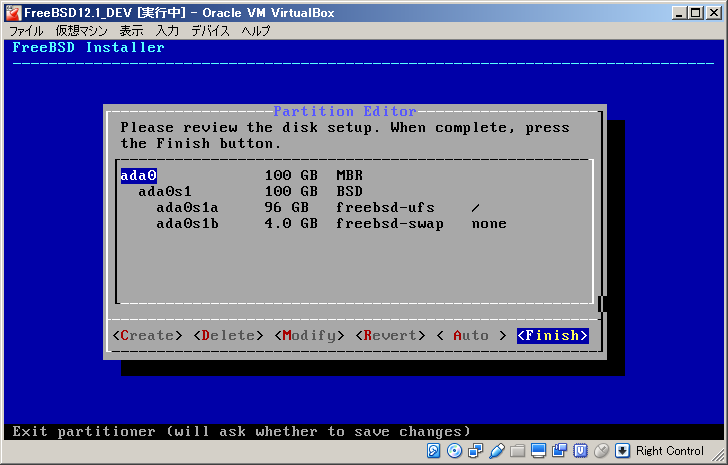Open the 仮想マシン menu
Viewport: 728px width, 465px height.
(x=81, y=31)
